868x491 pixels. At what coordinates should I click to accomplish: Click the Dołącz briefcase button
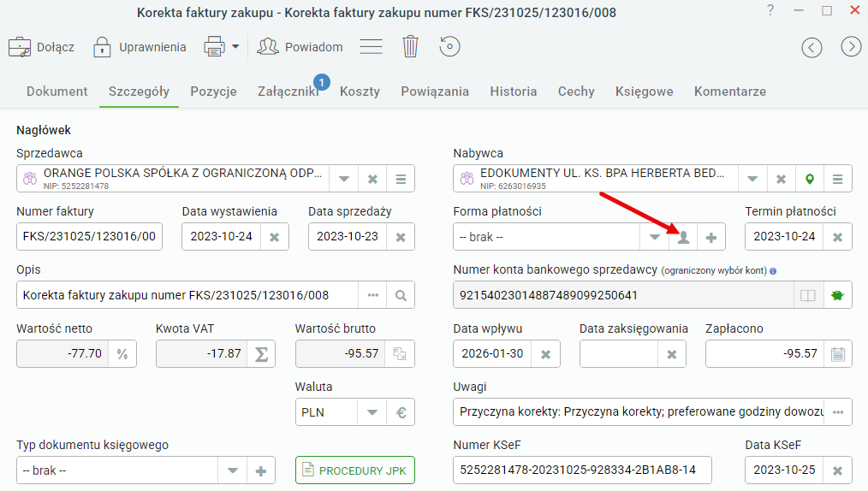pyautogui.click(x=41, y=47)
